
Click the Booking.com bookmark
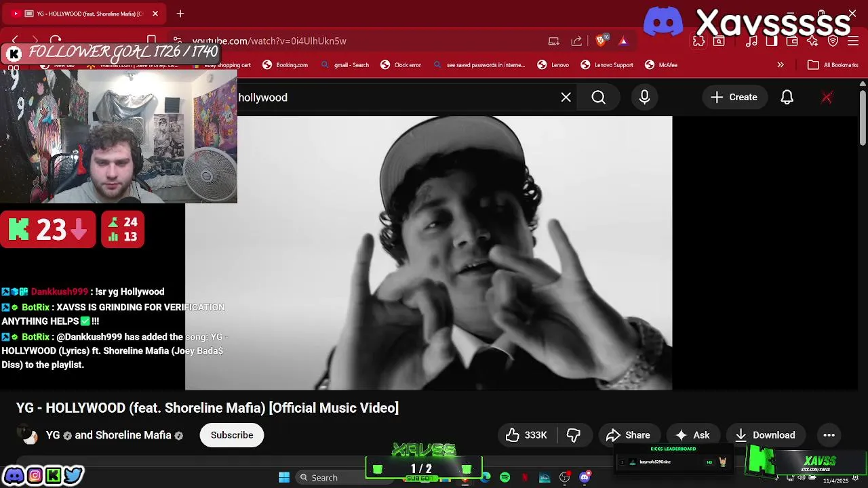point(285,65)
